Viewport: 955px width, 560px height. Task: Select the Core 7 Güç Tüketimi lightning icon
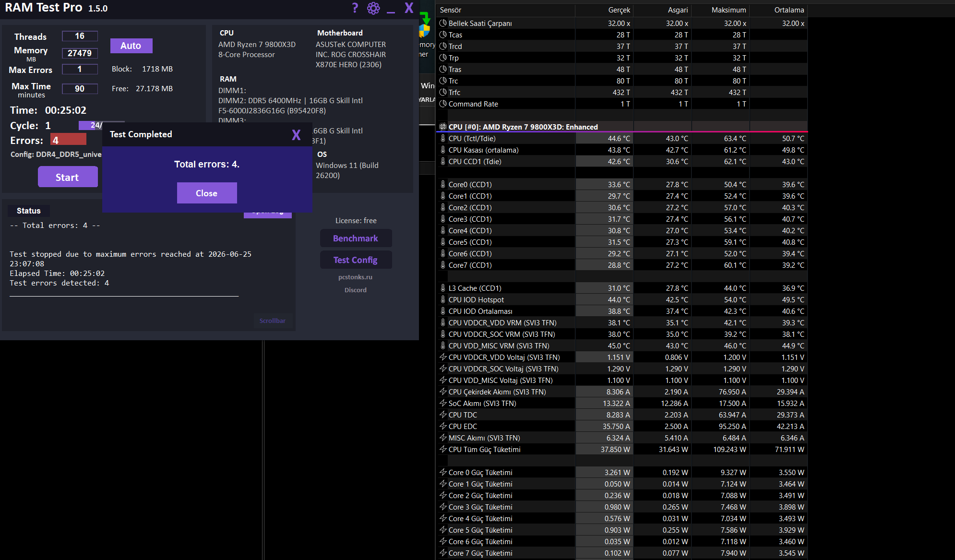pos(443,553)
